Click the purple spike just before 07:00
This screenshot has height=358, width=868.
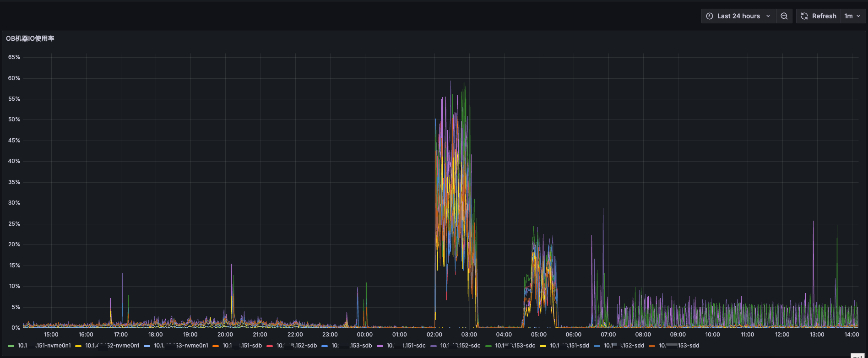pos(603,210)
